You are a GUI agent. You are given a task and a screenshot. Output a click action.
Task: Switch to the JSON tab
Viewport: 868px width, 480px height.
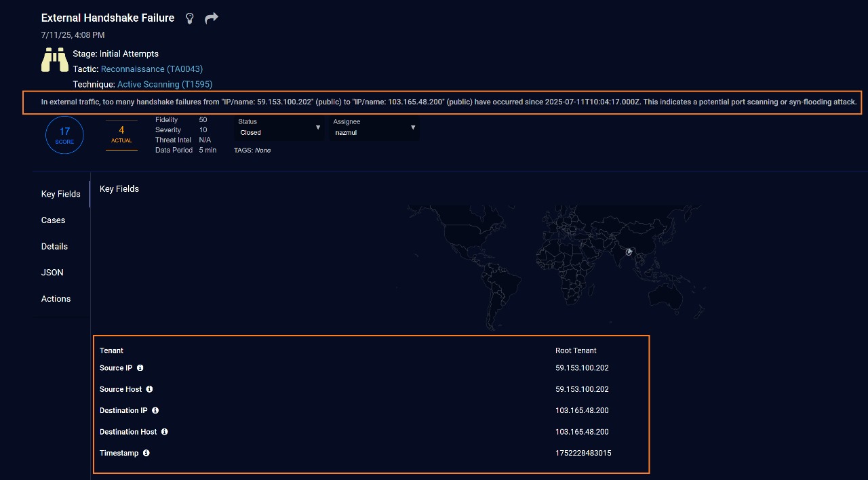point(52,273)
